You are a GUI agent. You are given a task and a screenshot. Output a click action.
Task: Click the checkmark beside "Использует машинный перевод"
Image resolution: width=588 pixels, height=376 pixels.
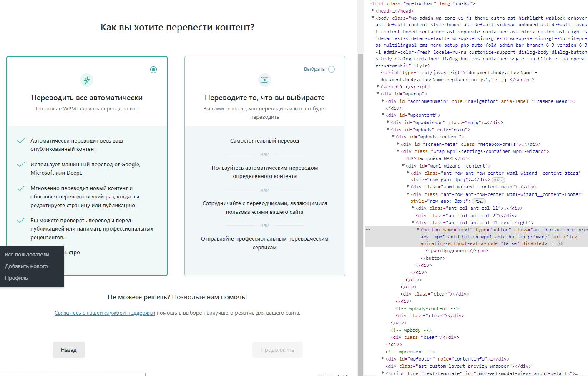pos(20,165)
